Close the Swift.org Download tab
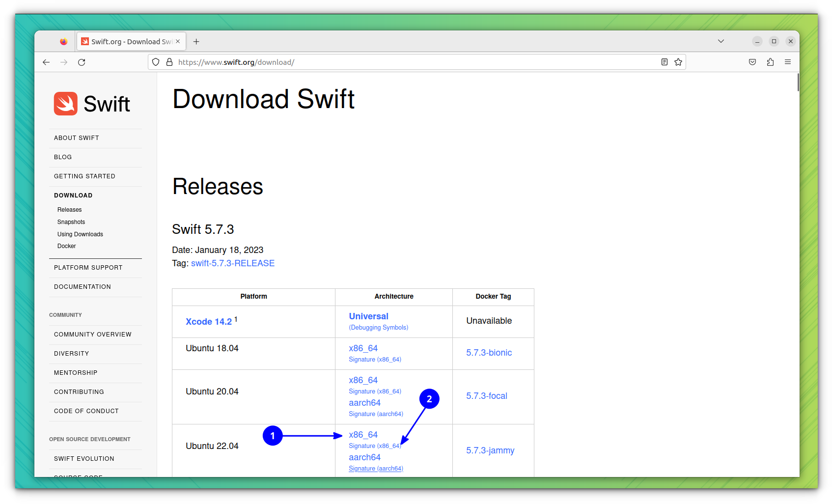The height and width of the screenshot is (504, 832). [x=178, y=41]
